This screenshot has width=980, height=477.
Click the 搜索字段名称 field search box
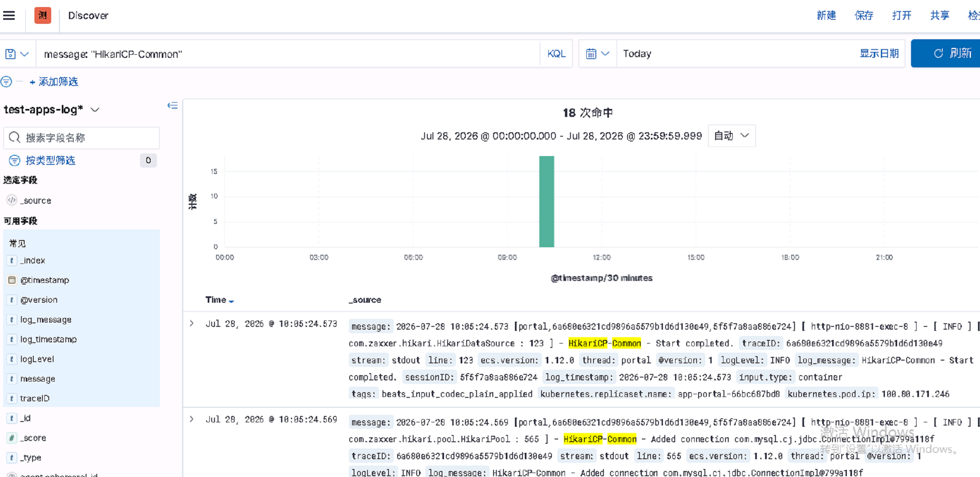click(x=82, y=137)
